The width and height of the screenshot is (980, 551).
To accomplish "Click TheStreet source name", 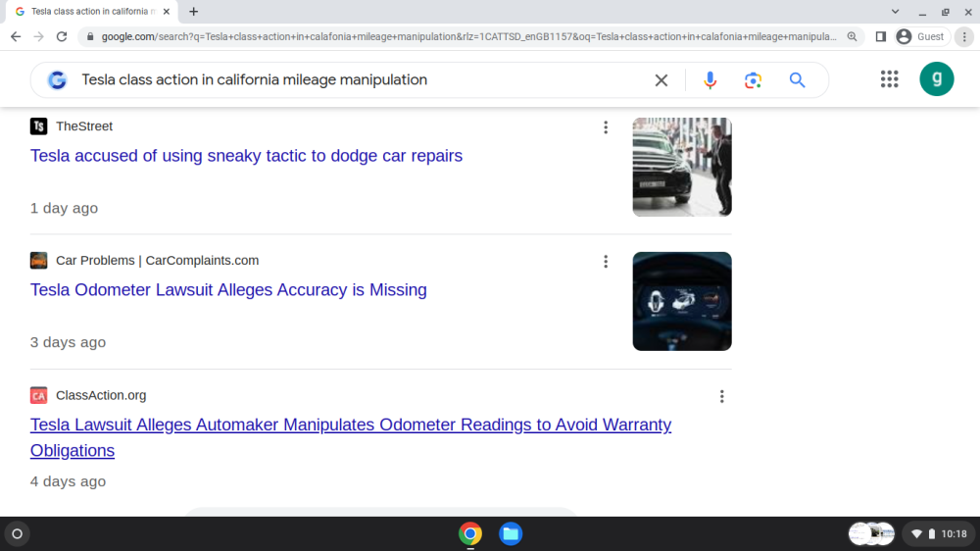I will coord(84,126).
